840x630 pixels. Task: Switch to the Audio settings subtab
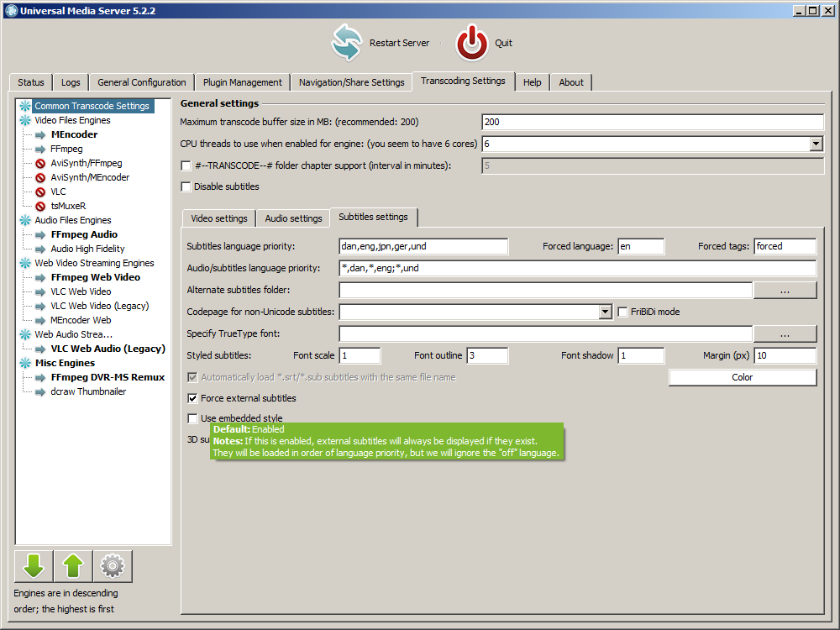pos(293,218)
